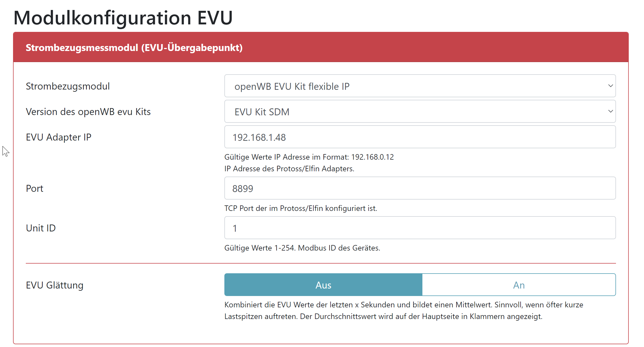Click the Strombezugsmodul label
Image resolution: width=644 pixels, height=347 pixels.
tap(68, 86)
